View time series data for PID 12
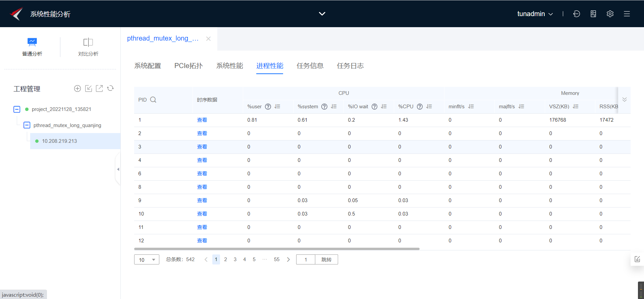Screen dimensions: 644x299 202,241
